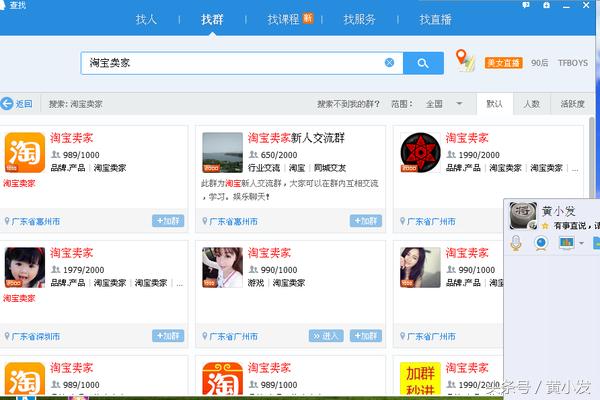Click yellow 加群秒进 group avatar
Screen dimensions: 600x400
(420, 379)
